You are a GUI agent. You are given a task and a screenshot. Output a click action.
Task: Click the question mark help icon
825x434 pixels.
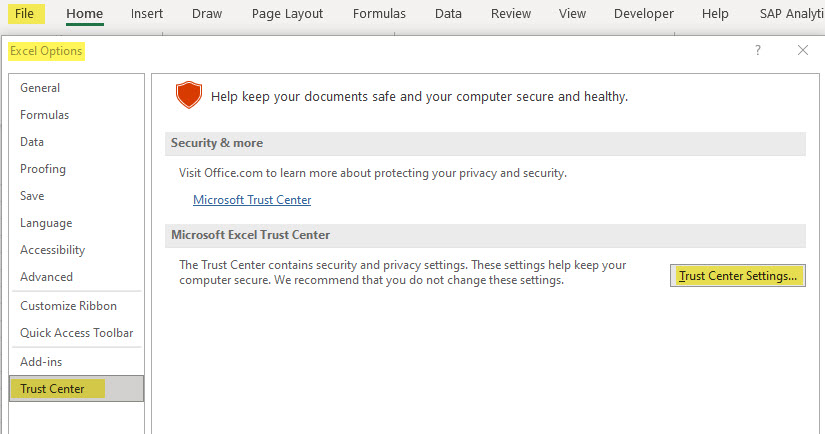pyautogui.click(x=758, y=51)
